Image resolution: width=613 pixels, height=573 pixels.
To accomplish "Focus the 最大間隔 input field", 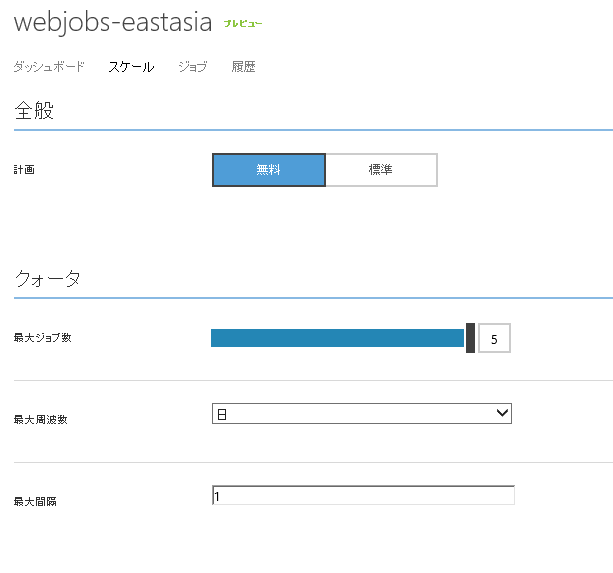I will 363,495.
